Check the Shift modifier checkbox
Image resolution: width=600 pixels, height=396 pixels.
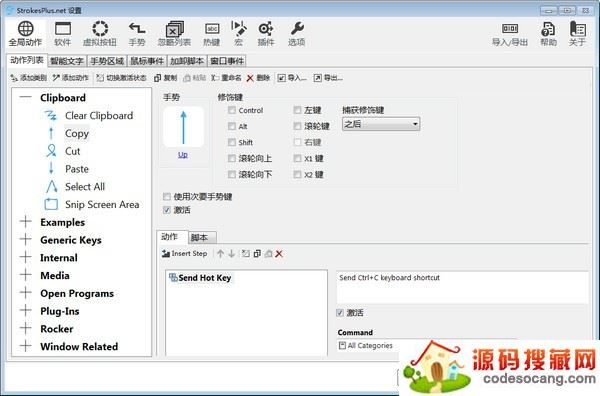[x=232, y=142]
